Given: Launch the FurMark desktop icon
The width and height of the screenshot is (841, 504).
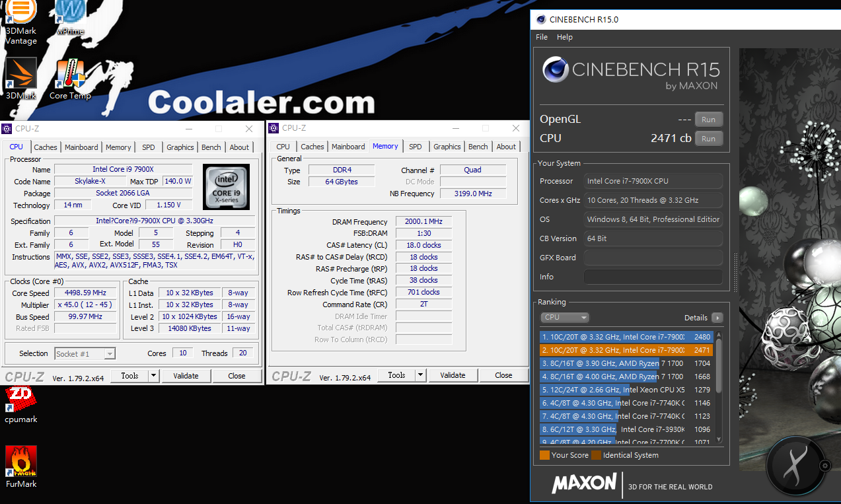Looking at the screenshot, I should [21, 467].
